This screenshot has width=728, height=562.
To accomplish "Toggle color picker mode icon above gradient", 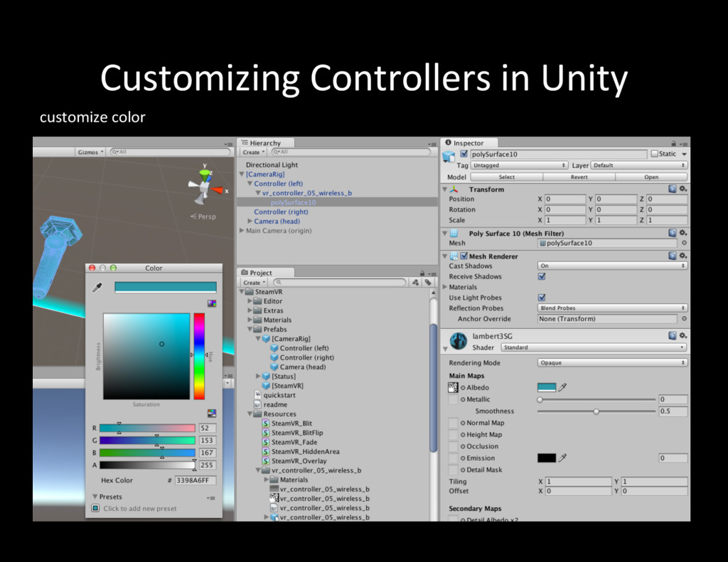I will (212, 303).
